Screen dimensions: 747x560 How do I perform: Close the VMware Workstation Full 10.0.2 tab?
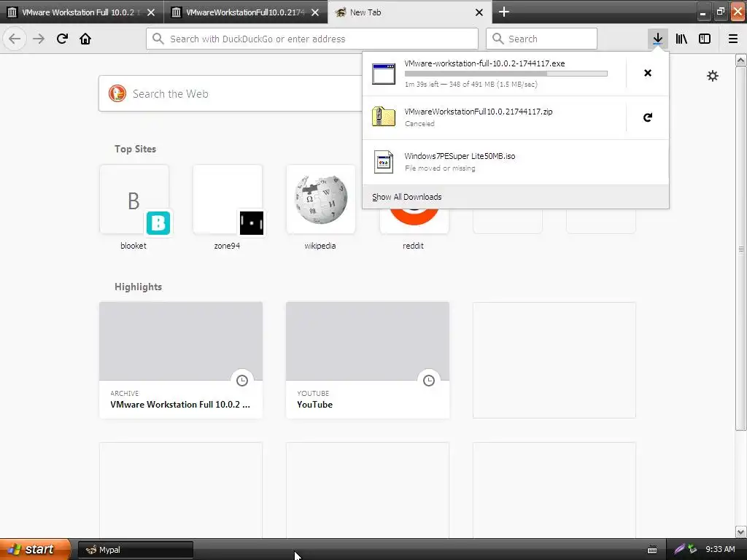pyautogui.click(x=151, y=12)
